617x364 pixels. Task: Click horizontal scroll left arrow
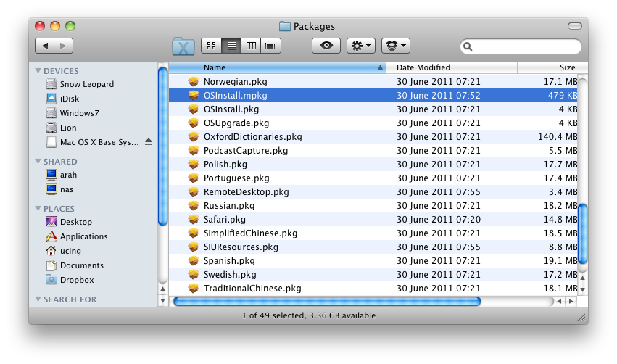click(x=559, y=302)
